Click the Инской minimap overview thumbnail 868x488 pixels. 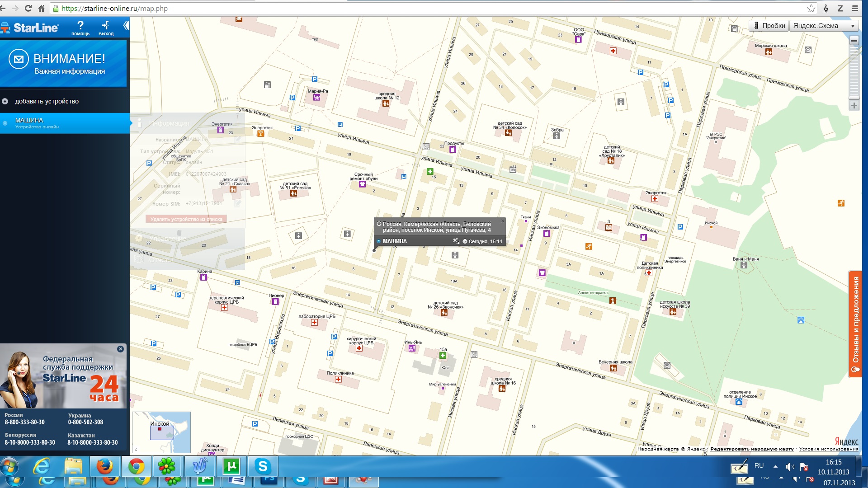click(x=161, y=432)
